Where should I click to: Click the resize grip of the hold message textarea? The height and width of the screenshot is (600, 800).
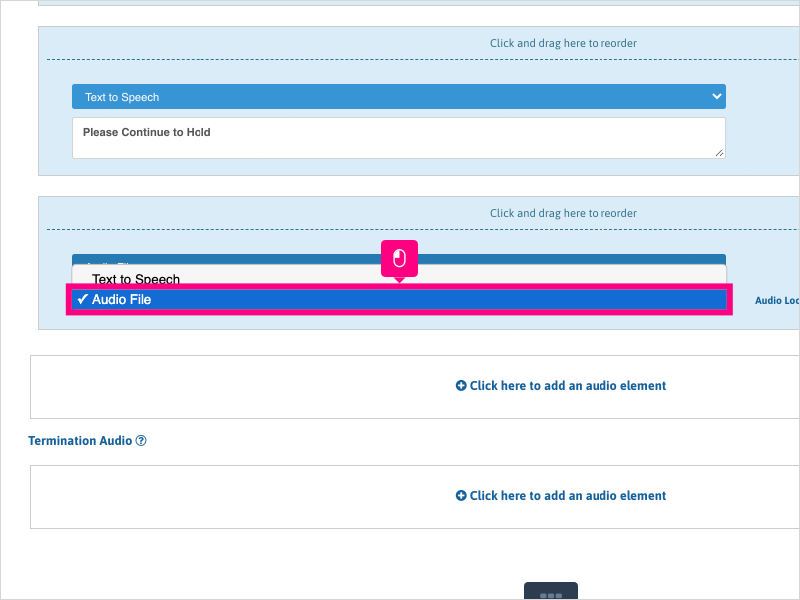pyautogui.click(x=719, y=153)
